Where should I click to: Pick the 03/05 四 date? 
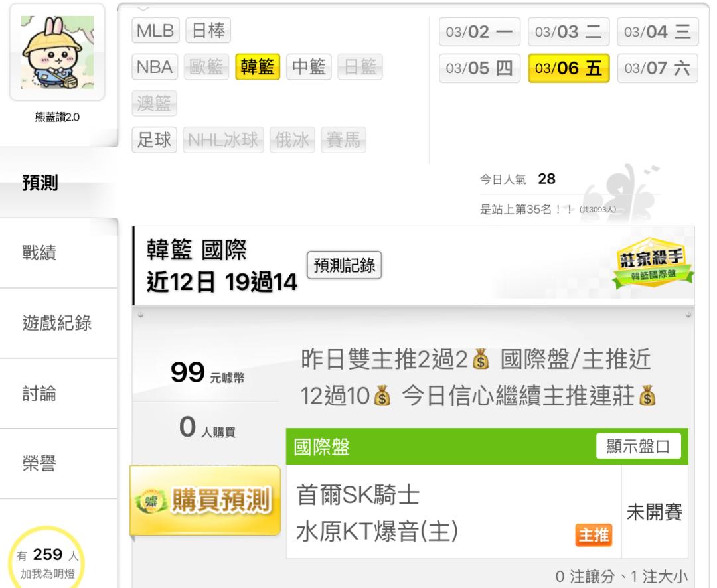(479, 68)
